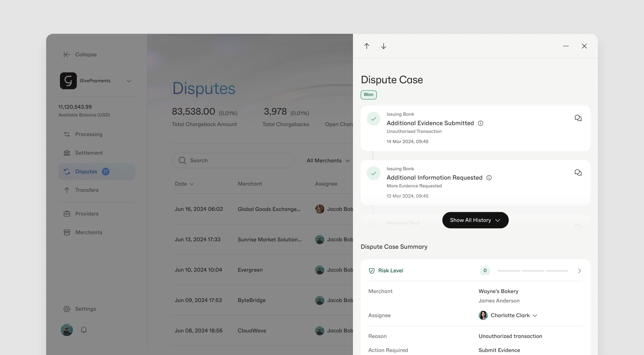
Task: Click the Disputes count badge 17
Action: click(106, 172)
